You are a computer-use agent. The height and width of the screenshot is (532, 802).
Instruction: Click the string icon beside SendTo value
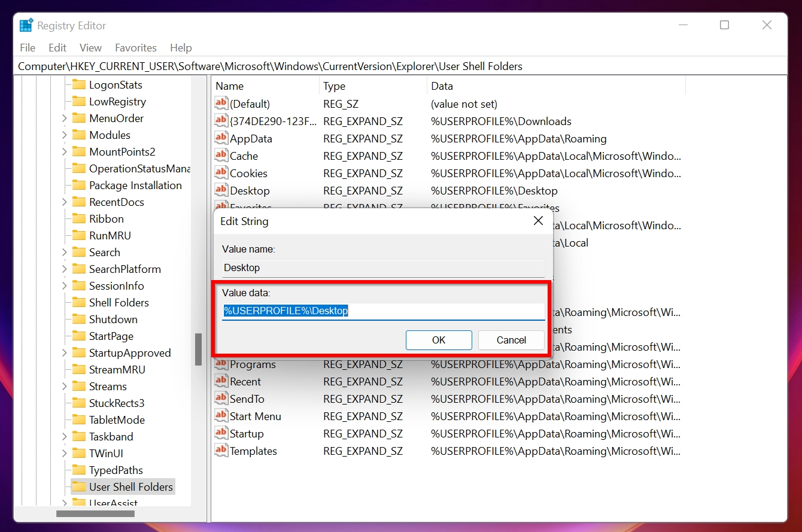[x=221, y=399]
